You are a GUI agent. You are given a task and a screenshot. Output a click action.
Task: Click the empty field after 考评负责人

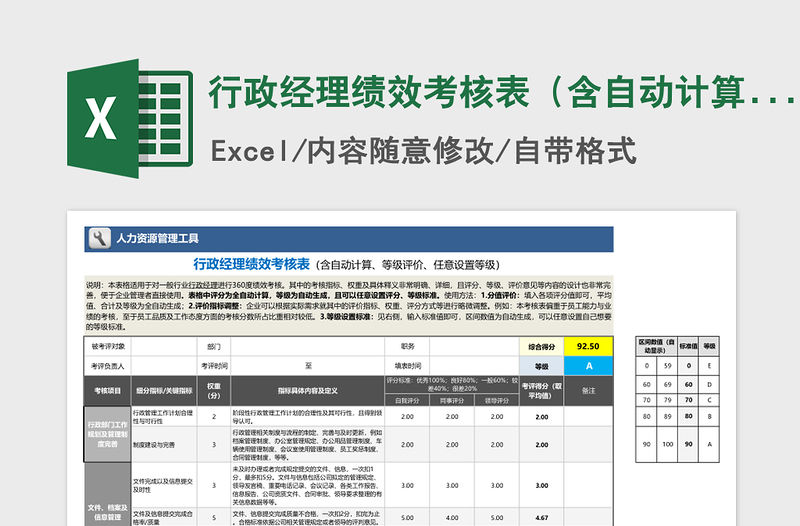click(164, 366)
